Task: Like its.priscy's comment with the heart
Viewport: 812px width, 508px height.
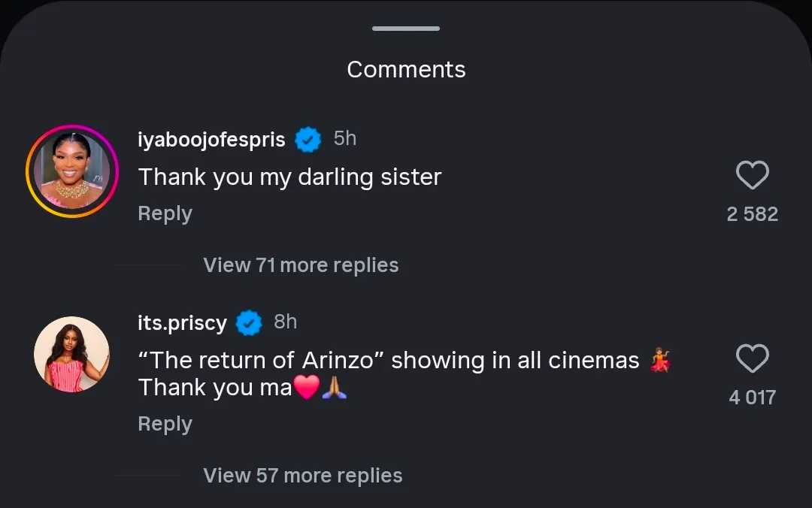Action: 752,359
